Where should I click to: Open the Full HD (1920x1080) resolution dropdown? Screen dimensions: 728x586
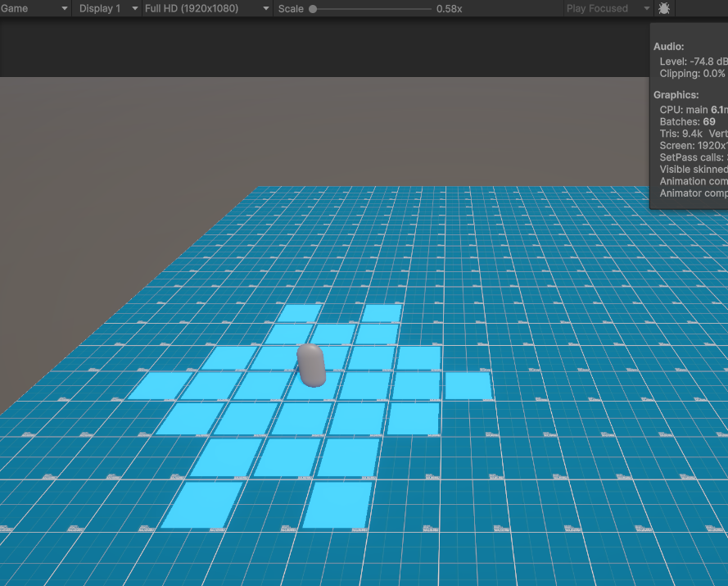(207, 8)
